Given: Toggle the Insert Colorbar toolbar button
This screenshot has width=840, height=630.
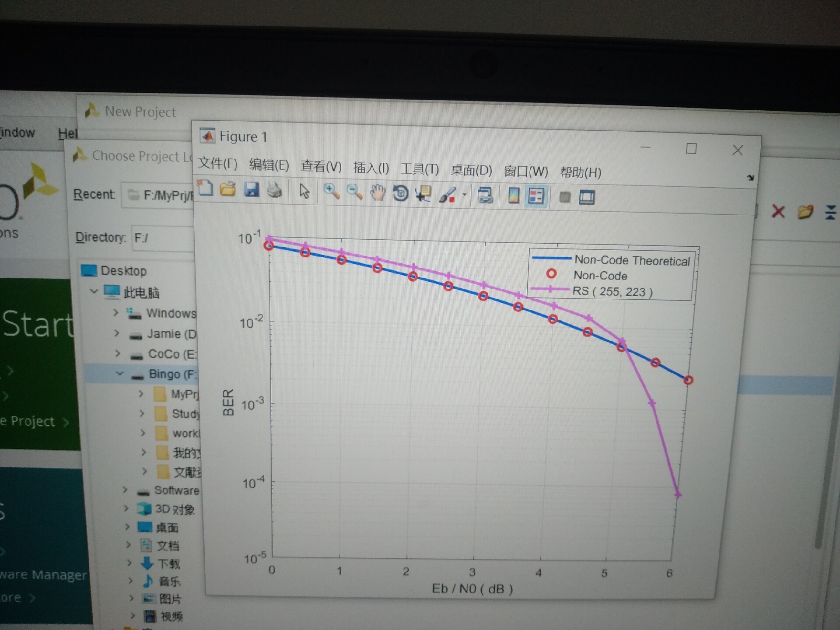Looking at the screenshot, I should [x=514, y=196].
